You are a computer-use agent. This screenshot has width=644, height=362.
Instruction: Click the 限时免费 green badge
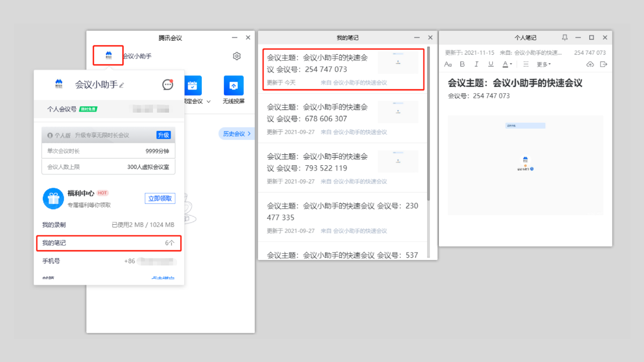[x=89, y=109]
